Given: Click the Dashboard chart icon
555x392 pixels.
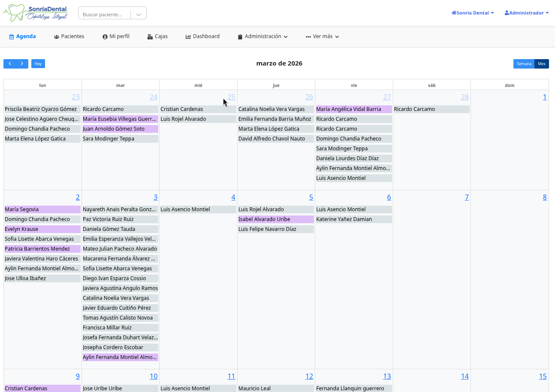Looking at the screenshot, I should coord(188,37).
